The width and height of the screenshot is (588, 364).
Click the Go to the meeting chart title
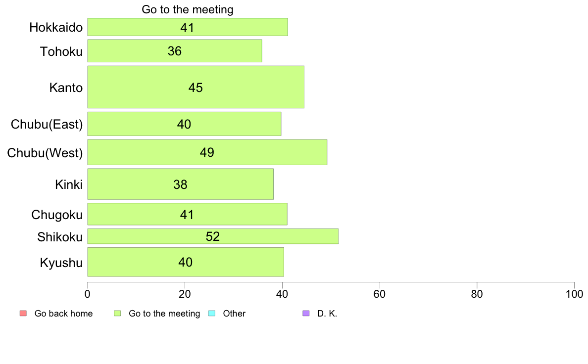coord(188,9)
